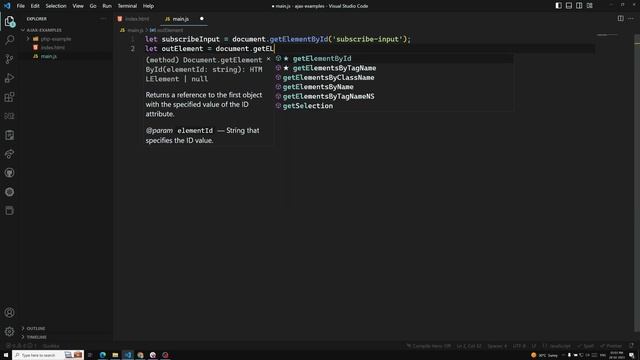Screen dimensions: 640x360
Task: Open the Edit menu
Action: coord(35,6)
